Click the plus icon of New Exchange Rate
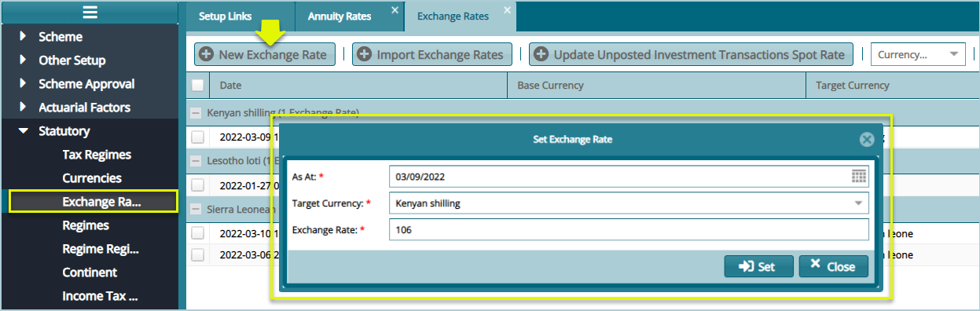The height and width of the screenshot is (311, 980). coord(207,54)
